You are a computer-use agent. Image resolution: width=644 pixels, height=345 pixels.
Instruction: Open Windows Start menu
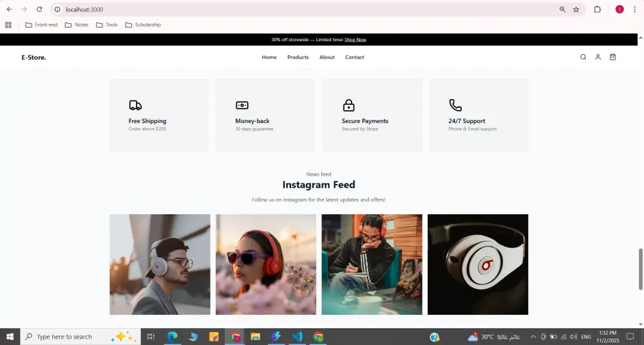pyautogui.click(x=10, y=337)
